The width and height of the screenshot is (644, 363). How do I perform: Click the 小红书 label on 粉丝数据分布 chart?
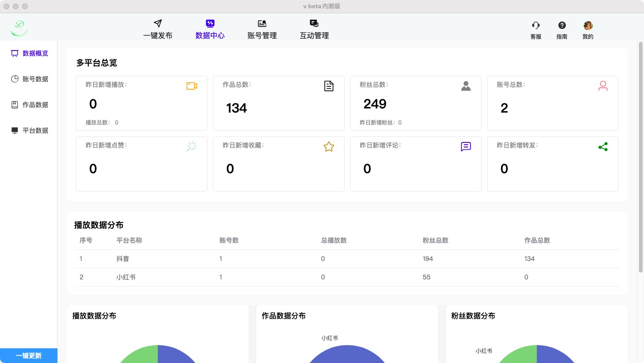tap(484, 351)
